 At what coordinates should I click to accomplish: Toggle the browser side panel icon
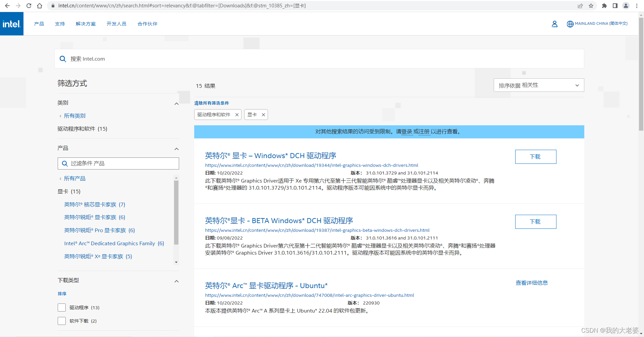point(615,6)
